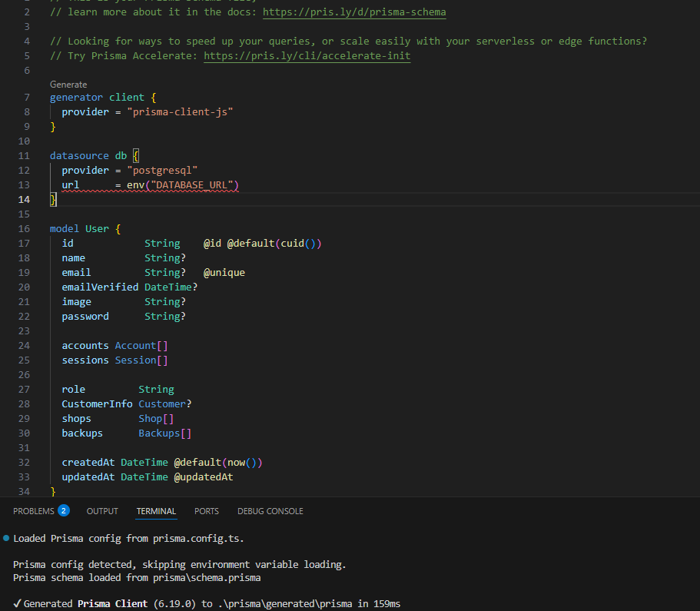The width and height of the screenshot is (700, 611).
Task: Click the 'CustomerInfo' field name
Action: coord(97,403)
